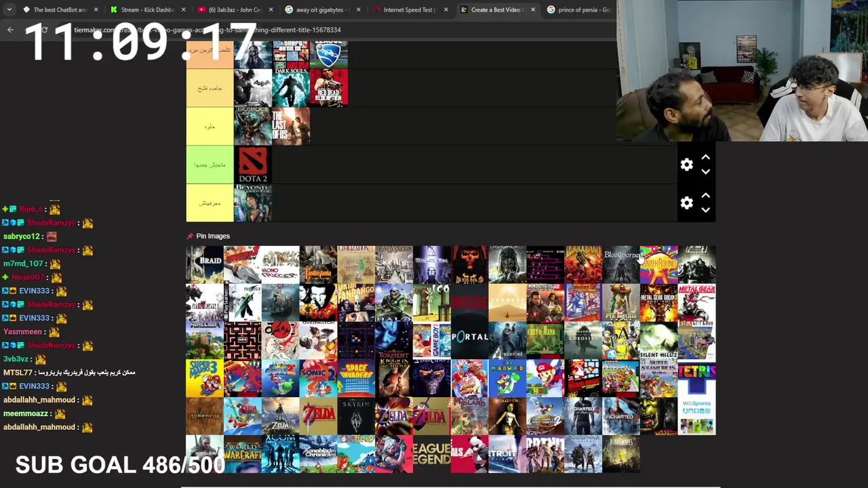The width and height of the screenshot is (868, 488).
Task: Select the orange tier label of Dark Souls row
Action: point(210,88)
